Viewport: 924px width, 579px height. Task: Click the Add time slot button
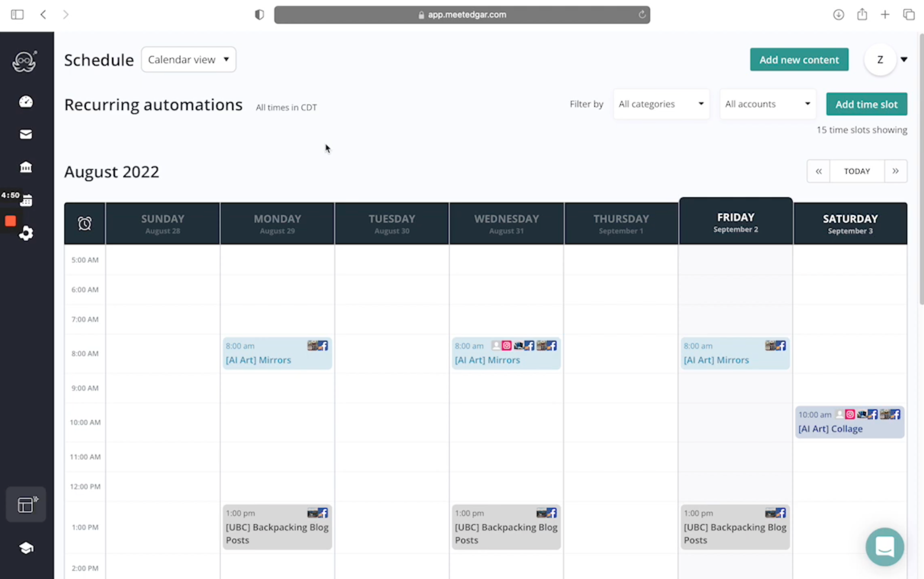point(866,104)
